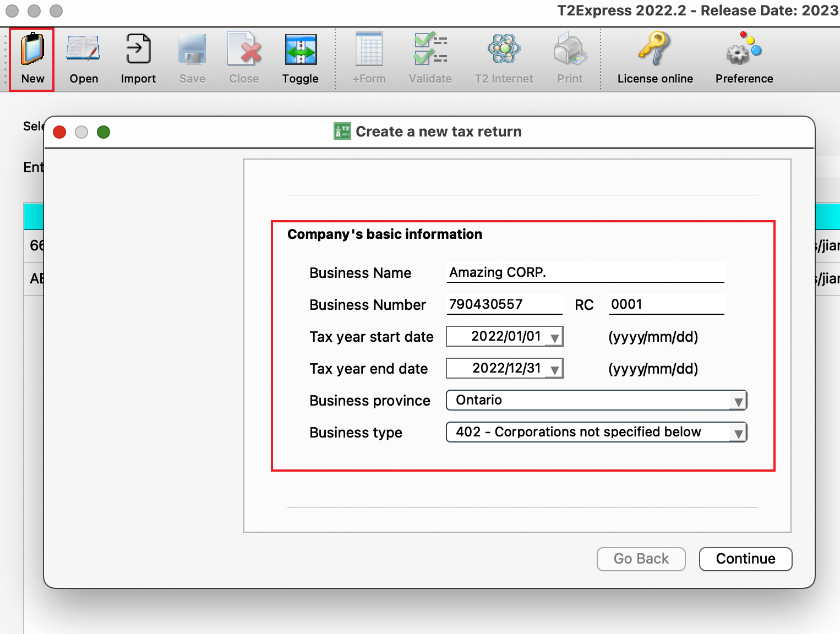The width and height of the screenshot is (840, 634).
Task: Click the Save floppy disk icon
Action: click(x=192, y=59)
